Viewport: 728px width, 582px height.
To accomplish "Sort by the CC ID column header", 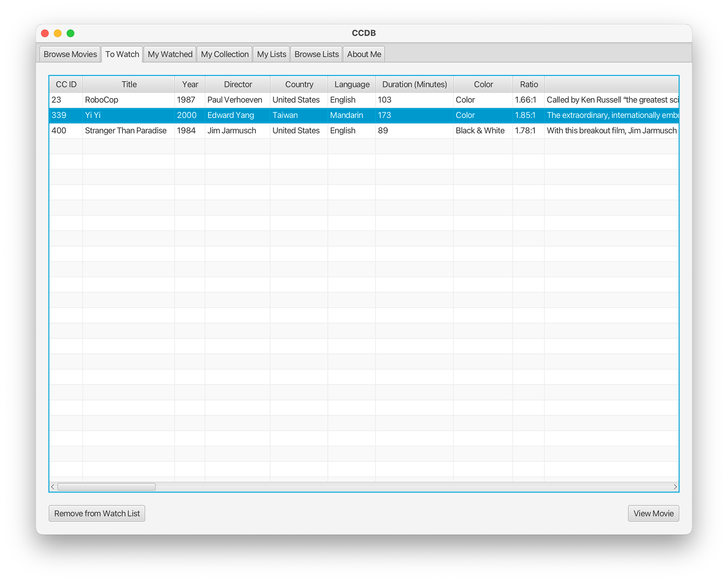I will click(x=66, y=84).
